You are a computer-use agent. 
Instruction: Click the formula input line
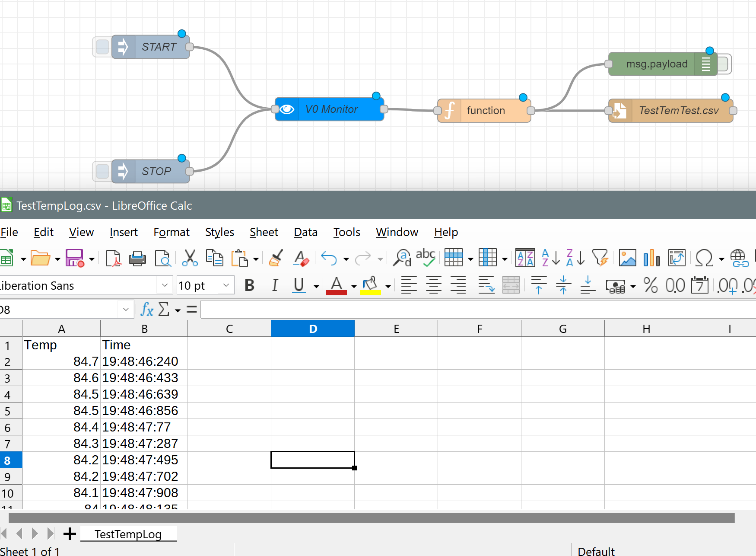(478, 310)
